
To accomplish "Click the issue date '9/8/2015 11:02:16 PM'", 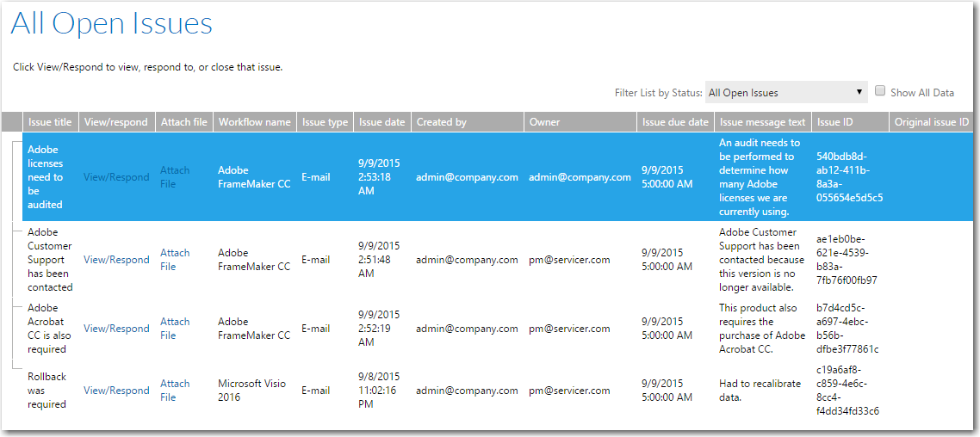I will tap(380, 391).
